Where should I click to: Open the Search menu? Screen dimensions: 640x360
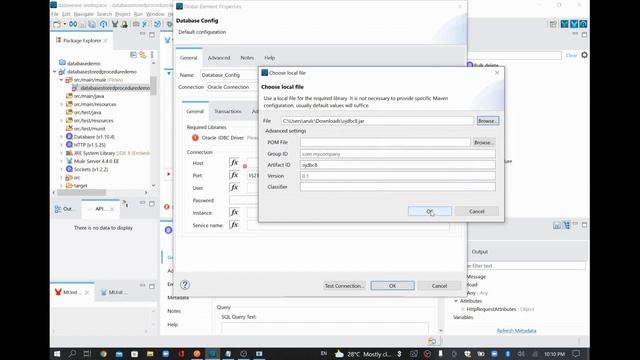[104, 14]
